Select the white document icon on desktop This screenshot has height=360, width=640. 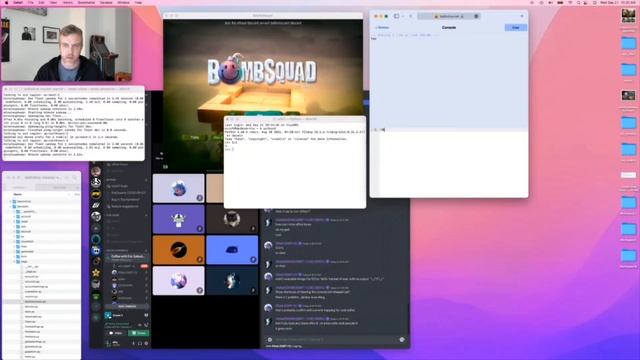coord(628,175)
